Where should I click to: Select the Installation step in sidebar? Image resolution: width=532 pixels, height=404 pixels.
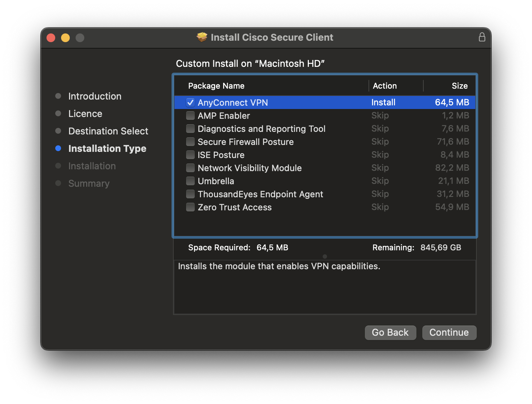point(92,166)
